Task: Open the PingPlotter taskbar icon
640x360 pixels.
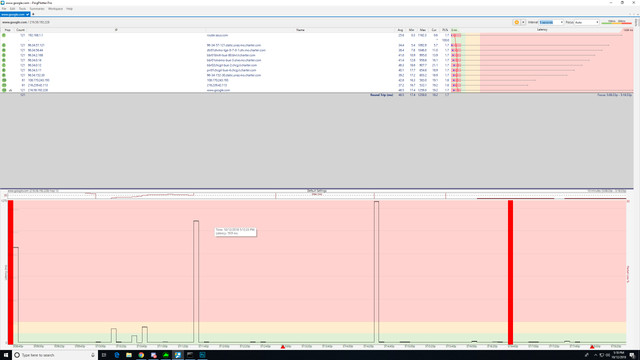Action: tap(178, 355)
